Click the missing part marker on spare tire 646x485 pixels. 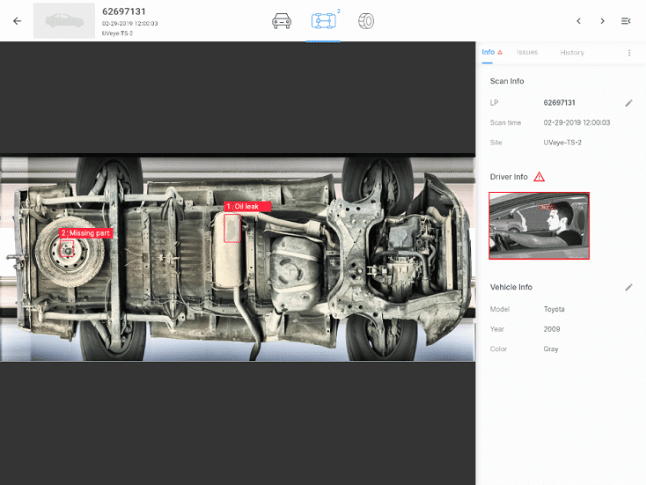tap(68, 250)
